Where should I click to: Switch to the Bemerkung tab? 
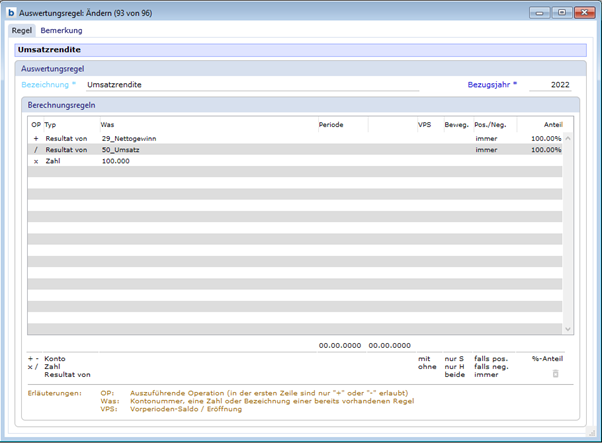[x=61, y=31]
